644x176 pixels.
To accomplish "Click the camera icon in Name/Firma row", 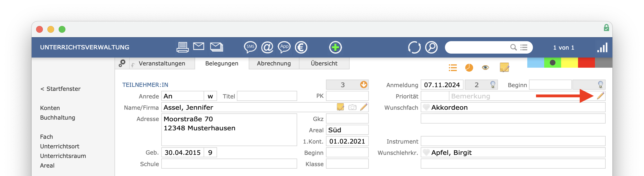I will pos(352,107).
